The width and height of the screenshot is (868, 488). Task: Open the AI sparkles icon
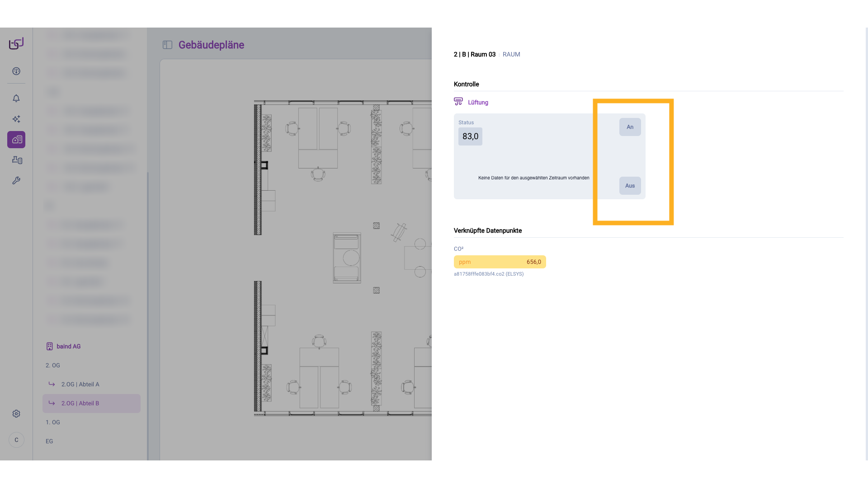click(16, 119)
